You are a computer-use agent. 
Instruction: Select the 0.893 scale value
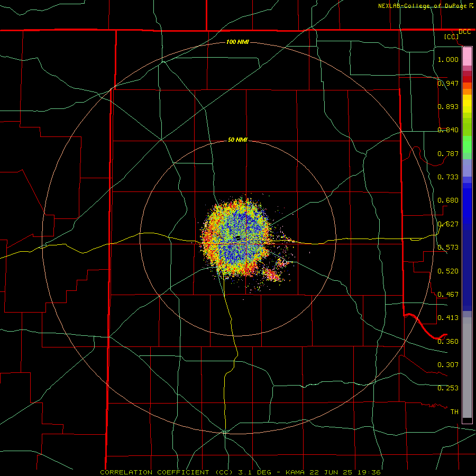coord(448,106)
